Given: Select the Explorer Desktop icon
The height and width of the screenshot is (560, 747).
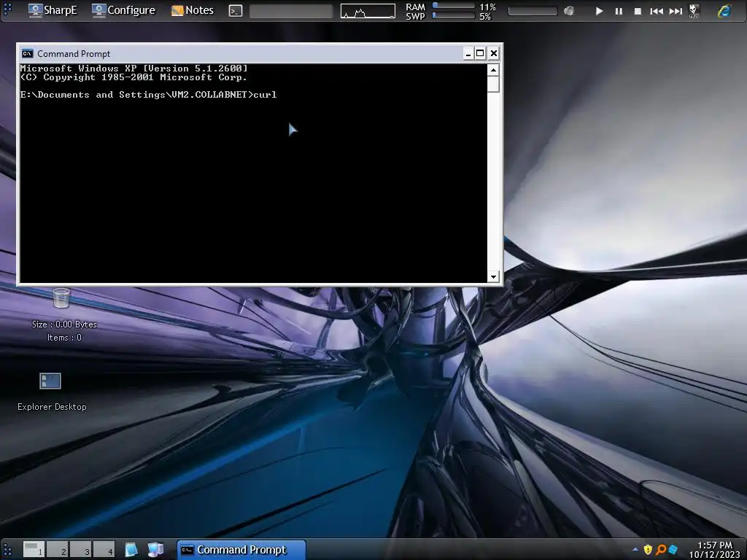Looking at the screenshot, I should tap(50, 381).
